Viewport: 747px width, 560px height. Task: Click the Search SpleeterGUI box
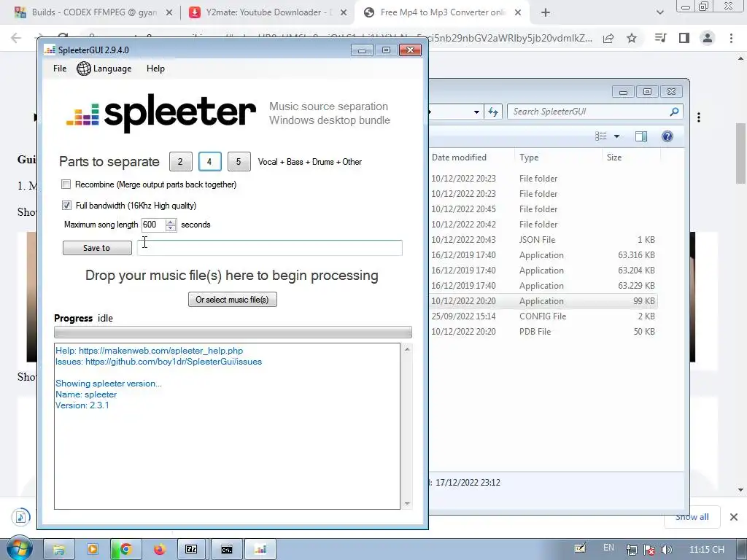coord(595,112)
